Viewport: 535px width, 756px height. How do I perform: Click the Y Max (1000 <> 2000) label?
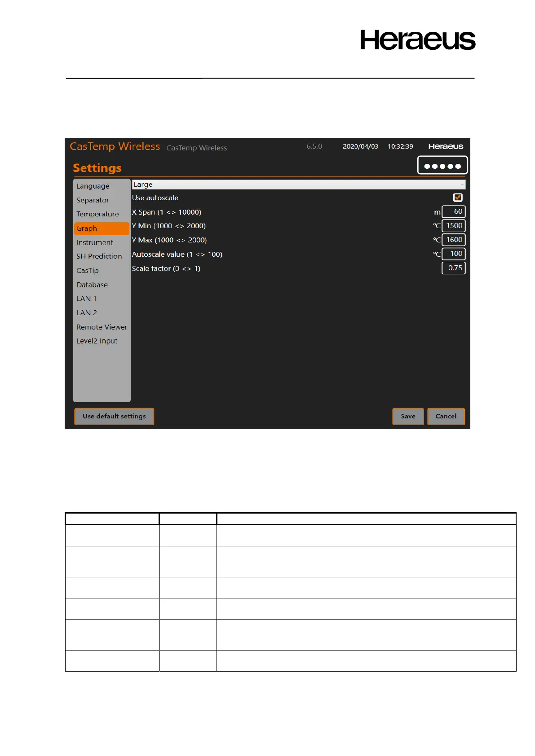click(169, 240)
